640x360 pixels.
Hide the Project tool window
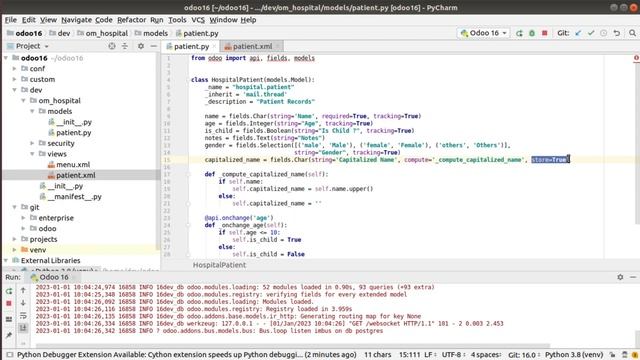153,46
